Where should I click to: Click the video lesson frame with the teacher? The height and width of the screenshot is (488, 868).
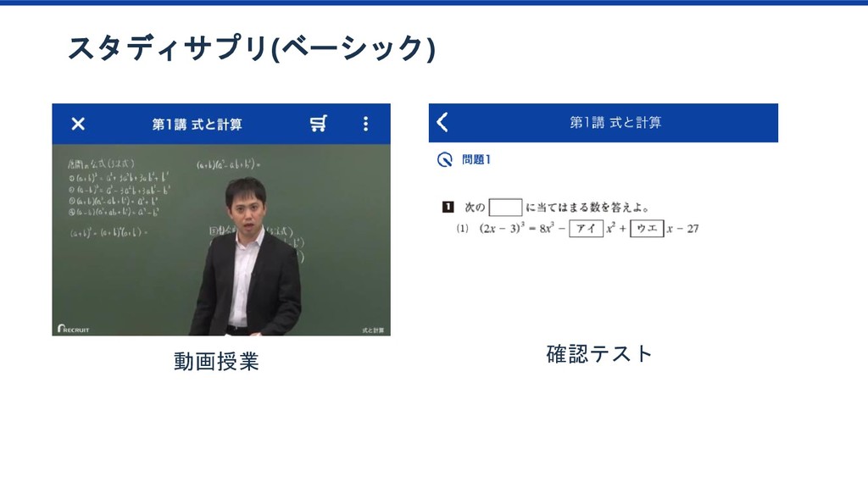coord(221,240)
